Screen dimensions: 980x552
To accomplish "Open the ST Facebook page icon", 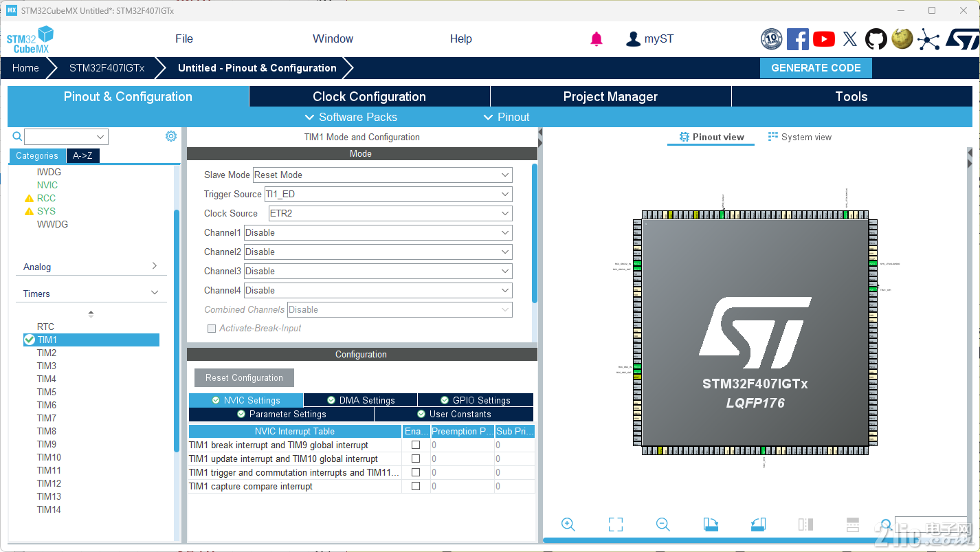I will point(798,39).
